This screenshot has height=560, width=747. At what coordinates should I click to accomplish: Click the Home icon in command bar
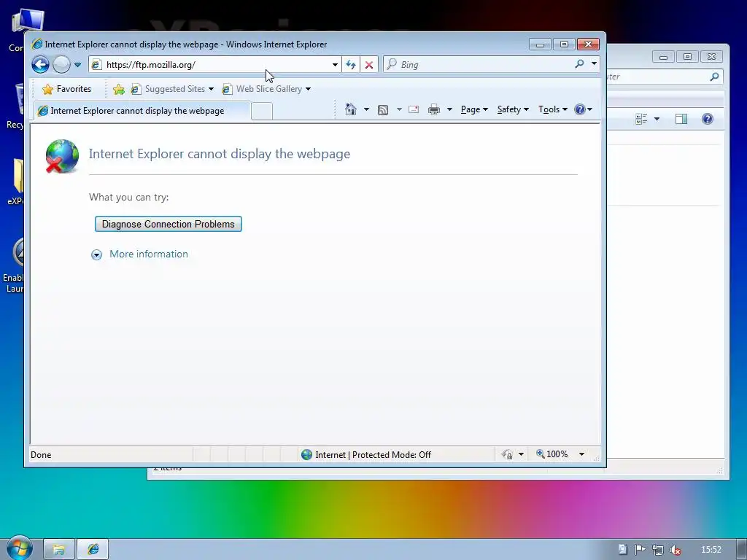351,109
